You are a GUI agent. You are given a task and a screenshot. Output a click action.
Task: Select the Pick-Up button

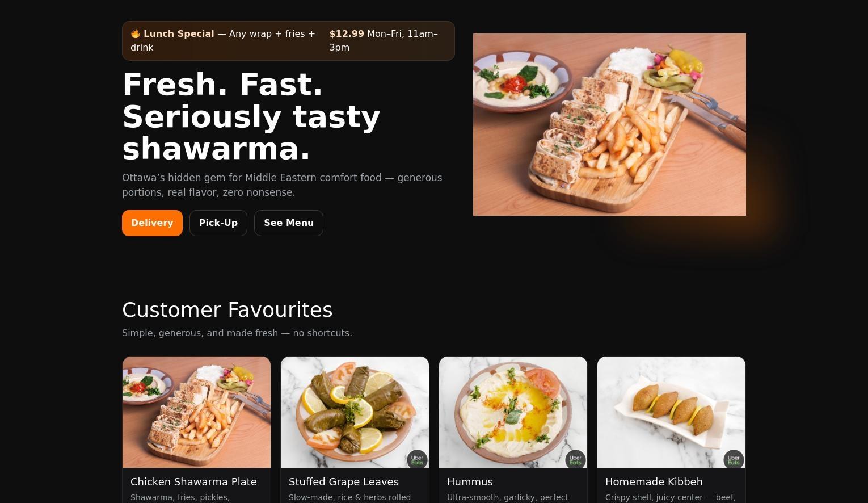point(218,223)
